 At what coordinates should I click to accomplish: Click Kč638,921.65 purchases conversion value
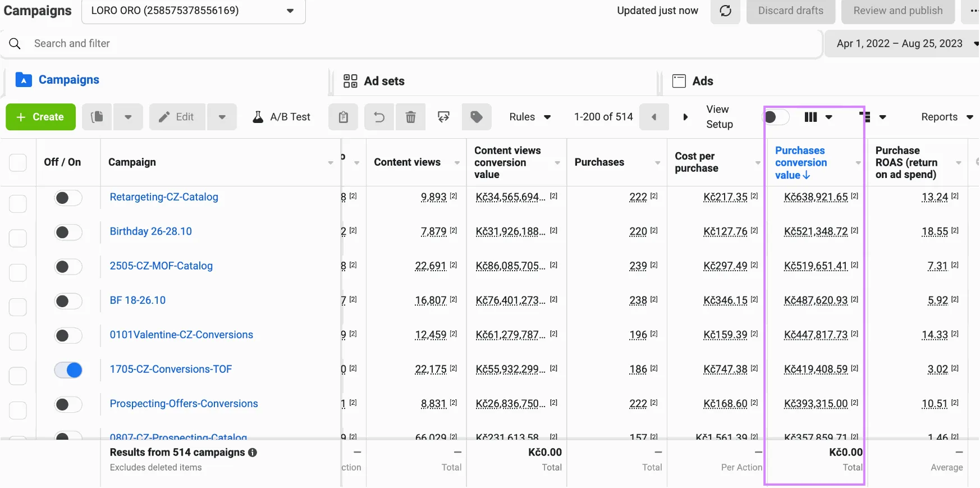tap(816, 197)
